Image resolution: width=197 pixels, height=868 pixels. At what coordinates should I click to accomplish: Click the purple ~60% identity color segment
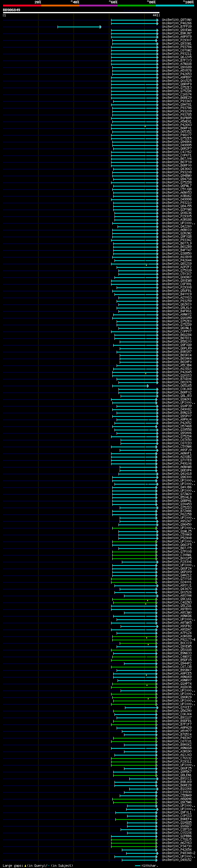[x=99, y=6]
